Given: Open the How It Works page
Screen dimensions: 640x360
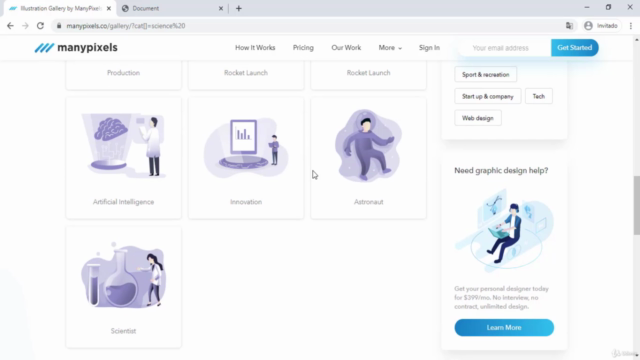Looking at the screenshot, I should 255,48.
